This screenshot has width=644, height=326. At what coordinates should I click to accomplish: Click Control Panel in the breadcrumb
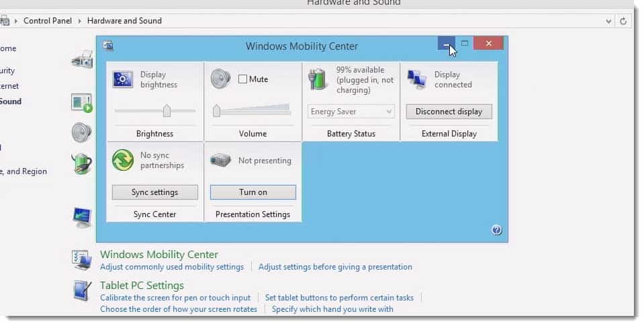click(x=48, y=21)
